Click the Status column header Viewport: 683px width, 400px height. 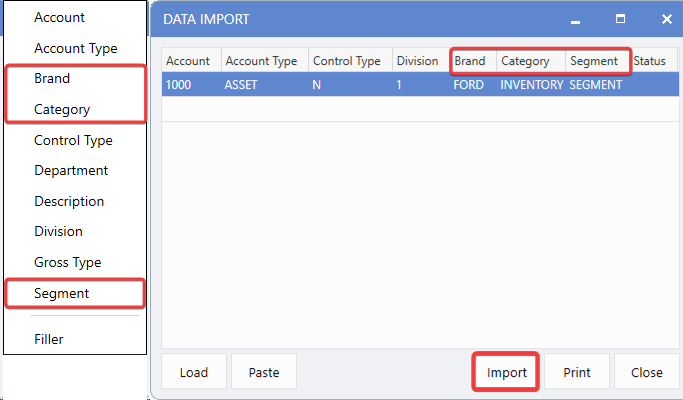(x=649, y=61)
